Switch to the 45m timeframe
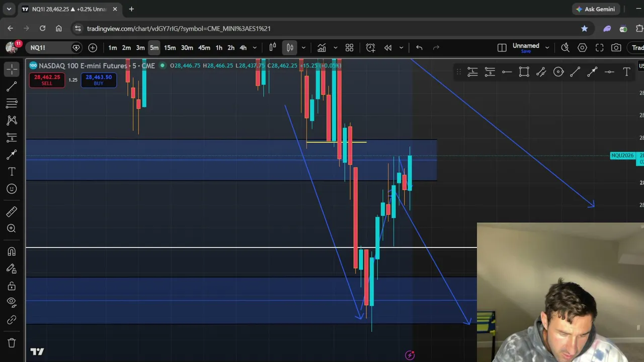The height and width of the screenshot is (362, 644). click(204, 48)
